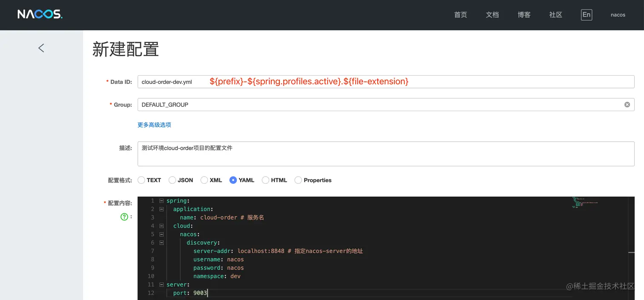Collapse the cloud block on line 4

tap(161, 226)
